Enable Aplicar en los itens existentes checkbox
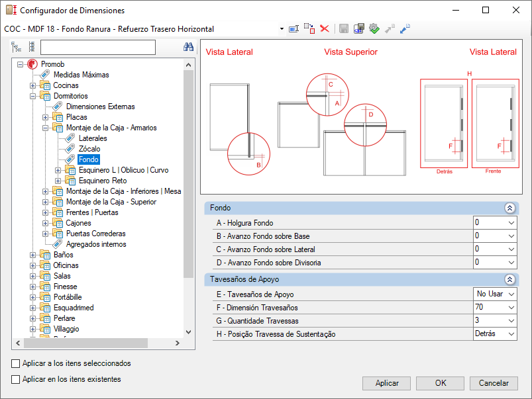 [x=15, y=379]
